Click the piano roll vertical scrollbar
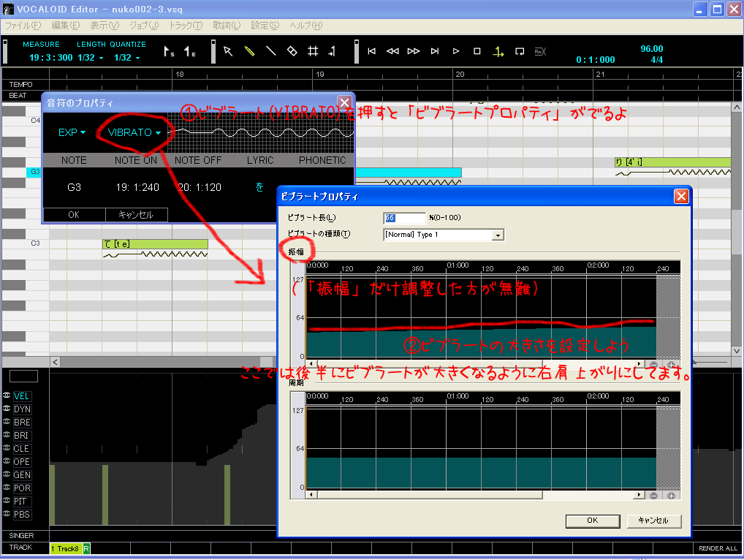This screenshot has width=744, height=560. tap(737, 229)
